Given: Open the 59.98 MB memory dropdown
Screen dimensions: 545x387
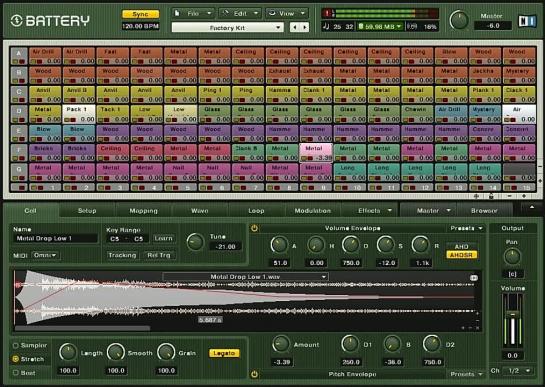Looking at the screenshot, I should pos(380,26).
